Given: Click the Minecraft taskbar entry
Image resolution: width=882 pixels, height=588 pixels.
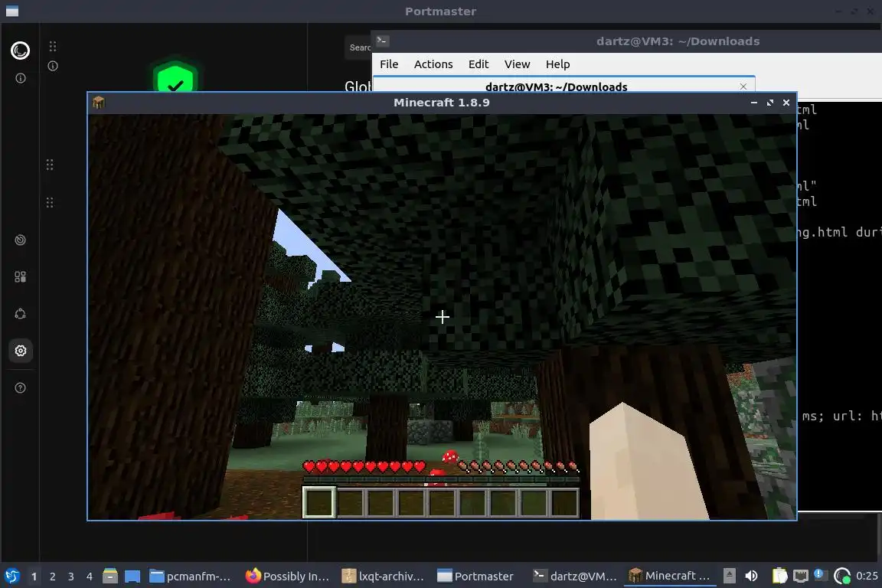Looking at the screenshot, I should (x=669, y=577).
